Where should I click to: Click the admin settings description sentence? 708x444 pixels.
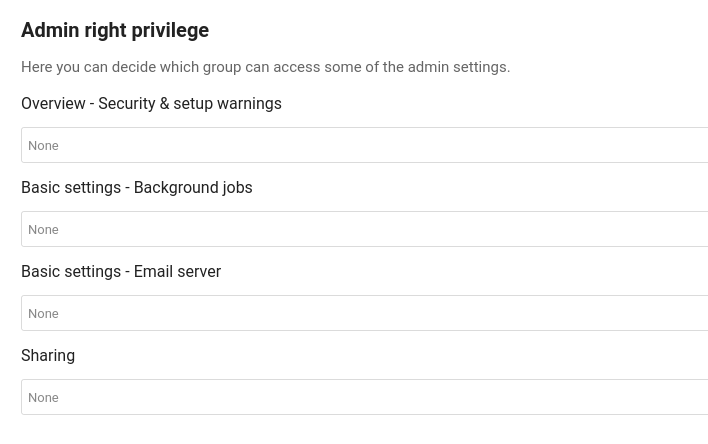point(265,67)
